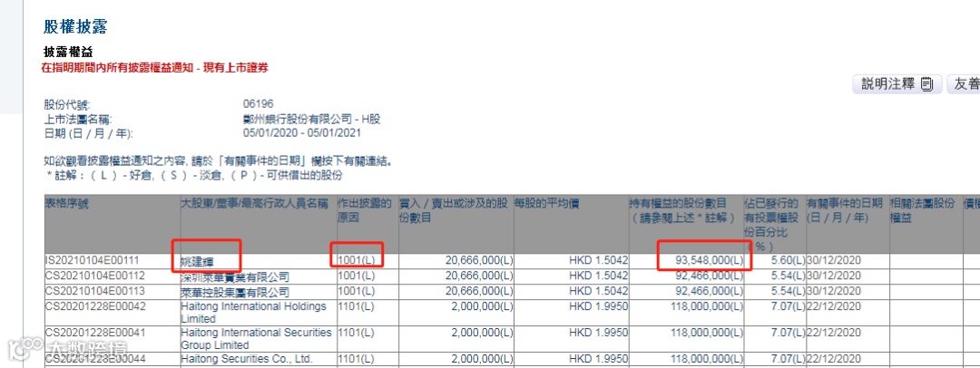Click Haitong Securities Co., Ltd.
The width and height of the screenshot is (980, 368).
pos(246,359)
